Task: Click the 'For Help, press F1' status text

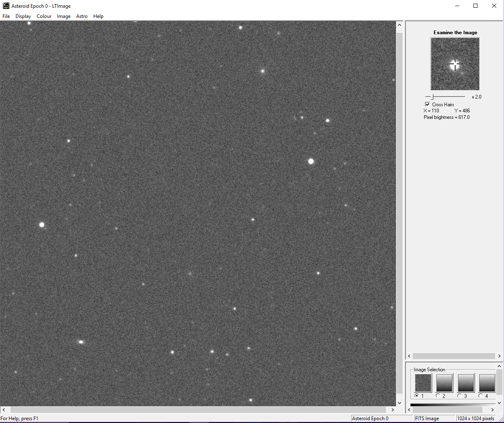Action: point(20,419)
